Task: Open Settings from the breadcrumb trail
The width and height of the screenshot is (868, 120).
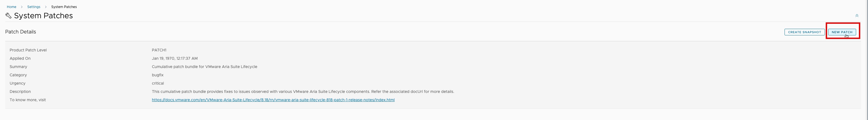Action: coord(34,7)
